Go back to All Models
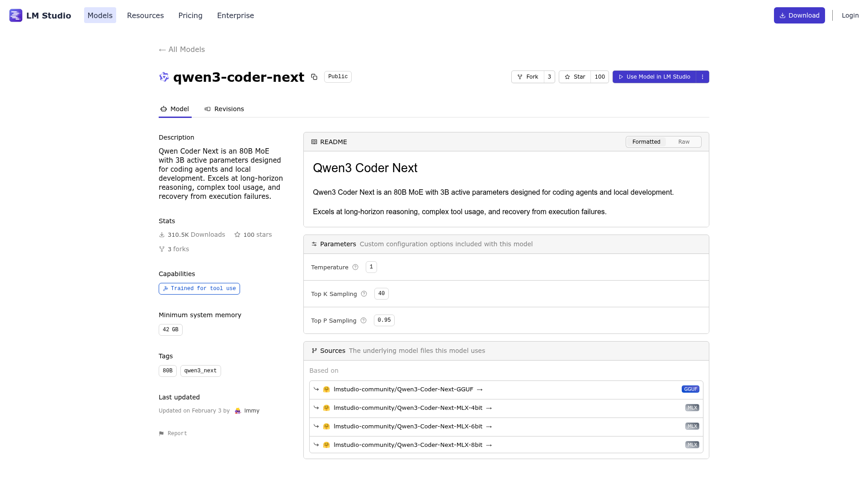This screenshot has height=488, width=868. [182, 50]
